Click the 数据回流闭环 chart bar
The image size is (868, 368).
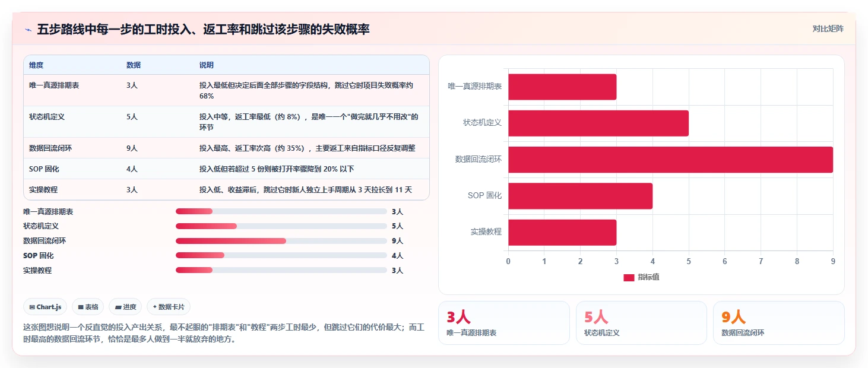670,160
